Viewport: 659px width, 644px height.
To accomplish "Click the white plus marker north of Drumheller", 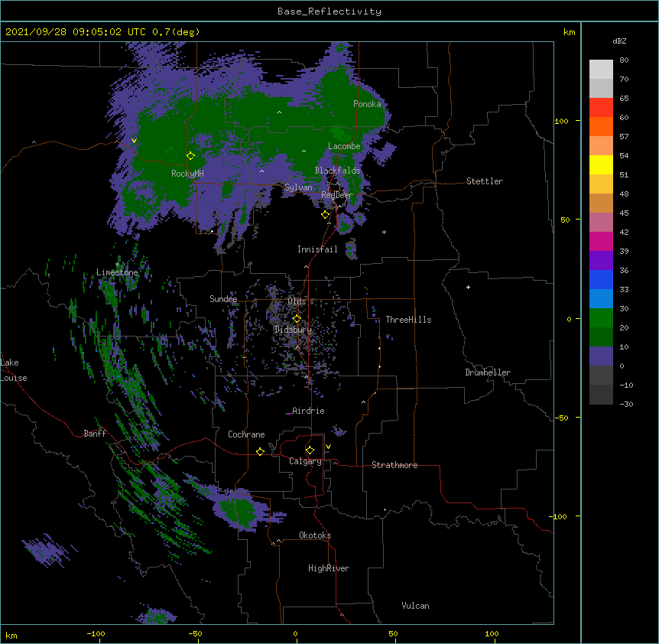I will [468, 287].
